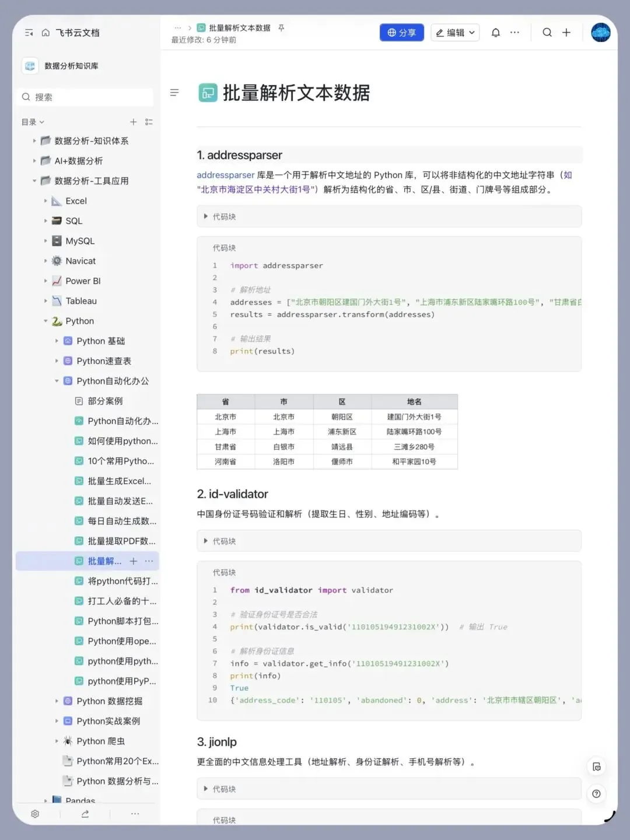The height and width of the screenshot is (840, 630).
Task: Open the Python速查表 page
Action: click(104, 361)
